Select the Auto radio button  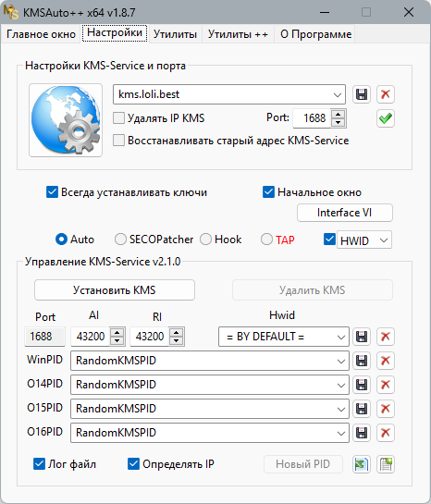[x=61, y=240]
